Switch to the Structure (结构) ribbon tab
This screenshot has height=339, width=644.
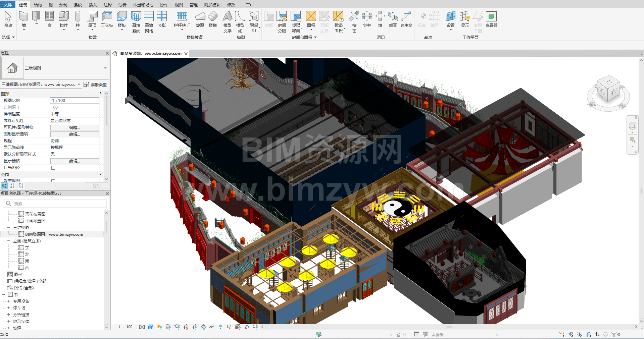click(x=38, y=5)
